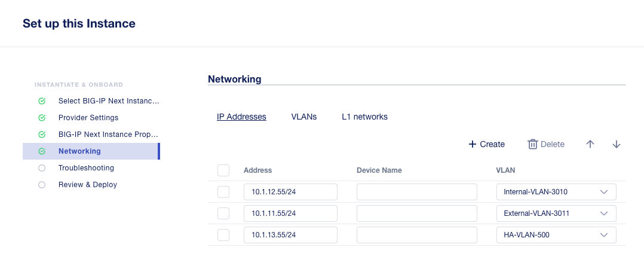Check the row with address 10.1.11.55/24
Image resolution: width=644 pixels, height=278 pixels.
click(x=223, y=213)
